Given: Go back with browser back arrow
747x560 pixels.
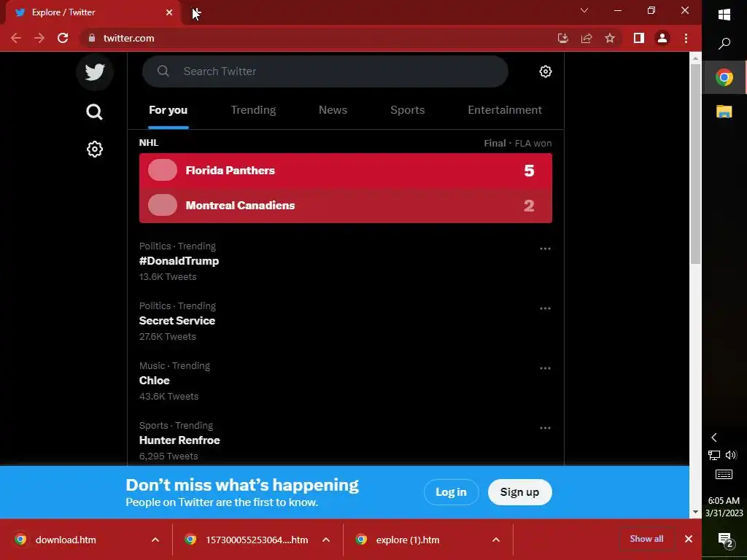Looking at the screenshot, I should point(16,38).
